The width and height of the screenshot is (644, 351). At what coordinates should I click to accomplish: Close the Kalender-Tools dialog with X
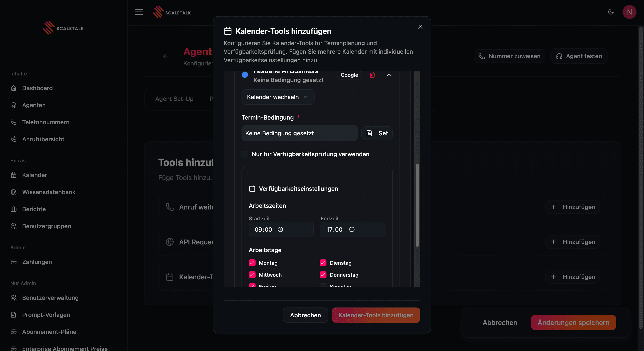pos(420,27)
